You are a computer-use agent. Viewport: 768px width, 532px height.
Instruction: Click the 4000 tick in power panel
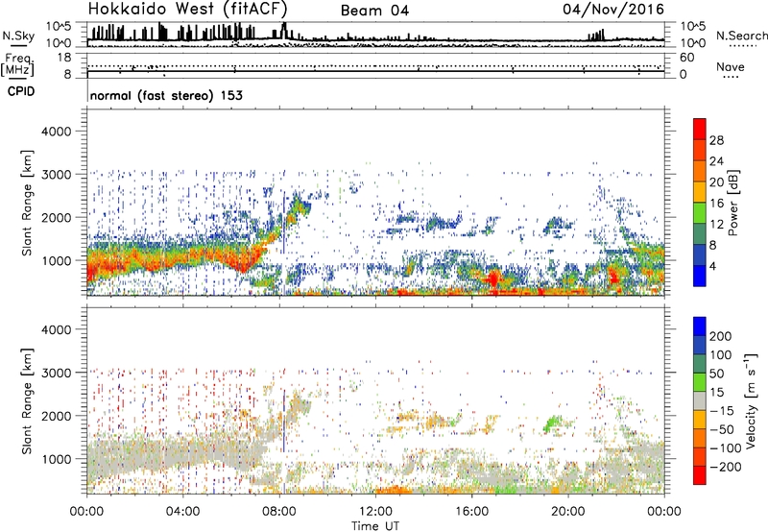click(x=57, y=132)
